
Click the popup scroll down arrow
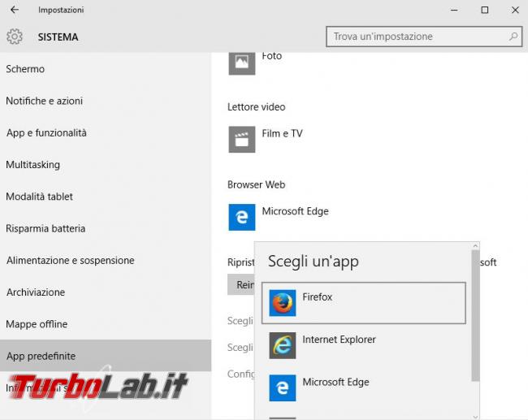475,416
